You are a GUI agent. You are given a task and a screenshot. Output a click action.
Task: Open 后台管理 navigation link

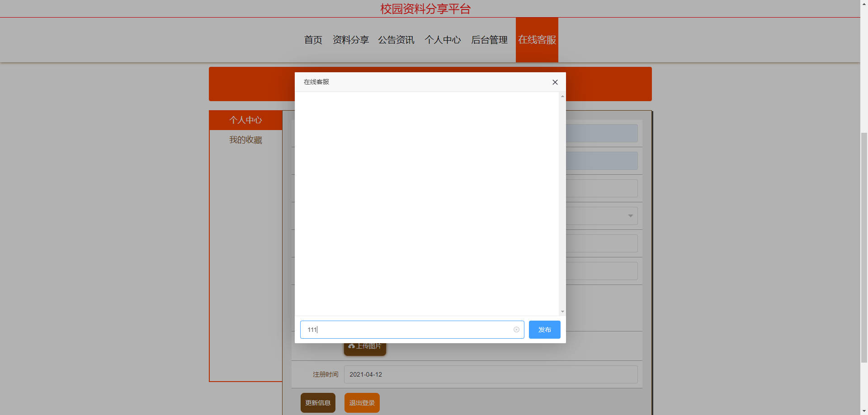[x=490, y=40]
